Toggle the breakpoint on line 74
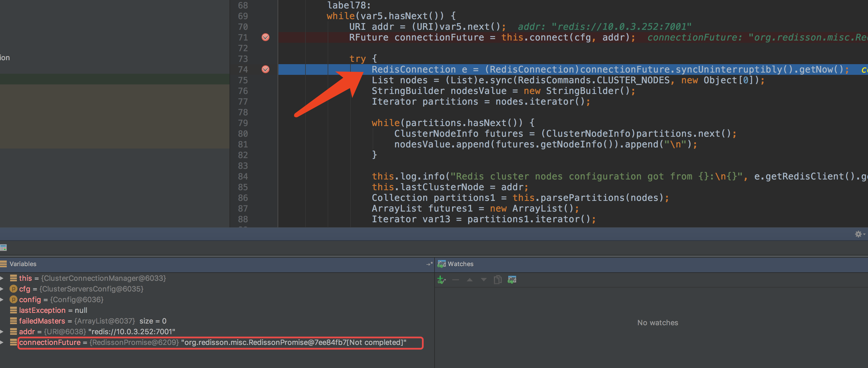 [266, 69]
